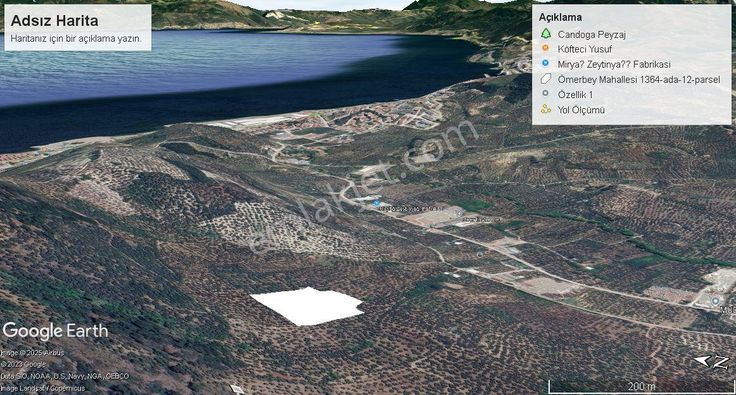The height and width of the screenshot is (395, 736).
Task: Click the blue circle placemark at right map edge
Action: (x=715, y=301)
